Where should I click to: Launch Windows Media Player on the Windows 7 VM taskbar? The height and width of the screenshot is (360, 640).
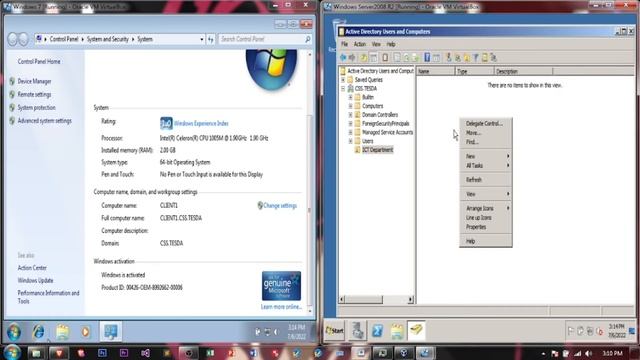coord(86,331)
